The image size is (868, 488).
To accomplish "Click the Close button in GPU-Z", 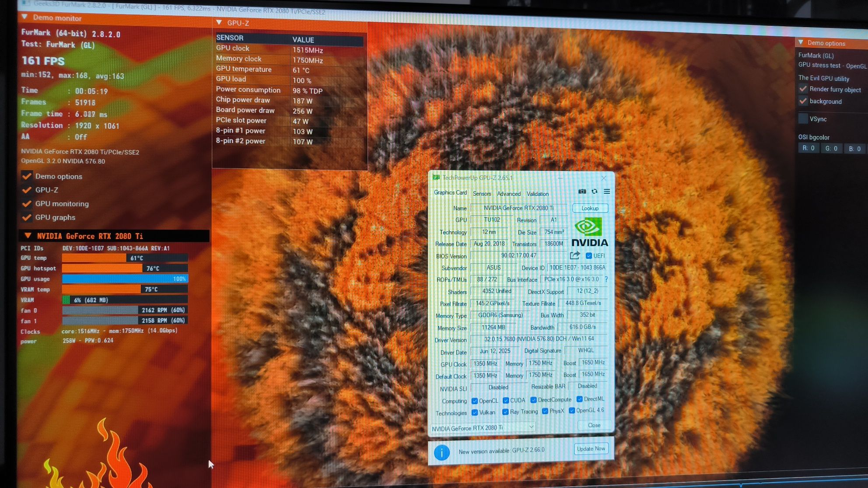I will tap(594, 425).
